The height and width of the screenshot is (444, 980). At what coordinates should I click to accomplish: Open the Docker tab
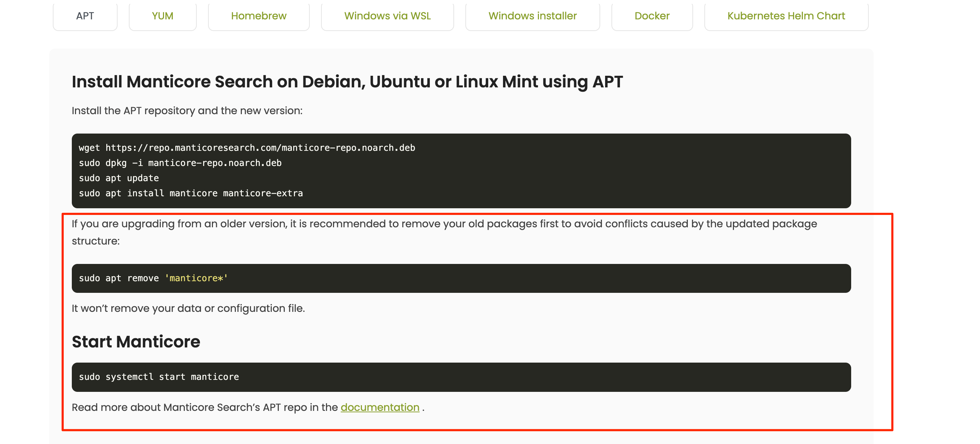tap(652, 16)
